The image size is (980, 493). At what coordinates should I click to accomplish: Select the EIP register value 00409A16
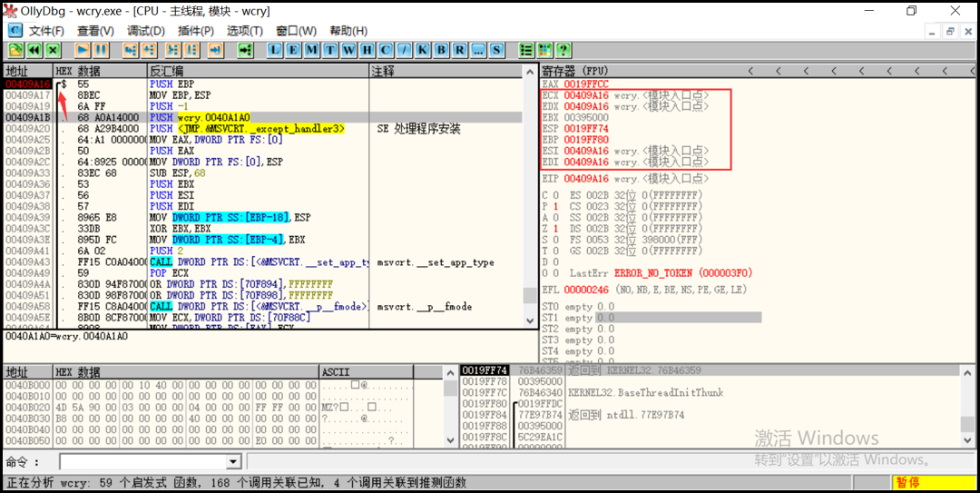pos(586,179)
